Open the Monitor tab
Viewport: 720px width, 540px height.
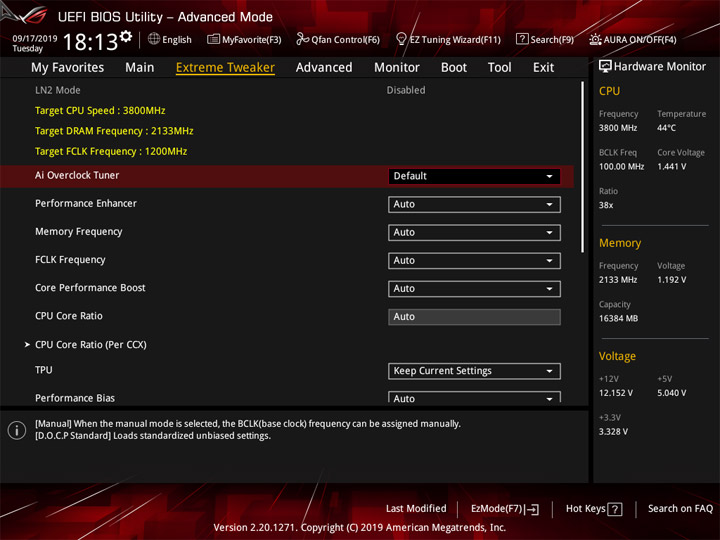click(397, 68)
